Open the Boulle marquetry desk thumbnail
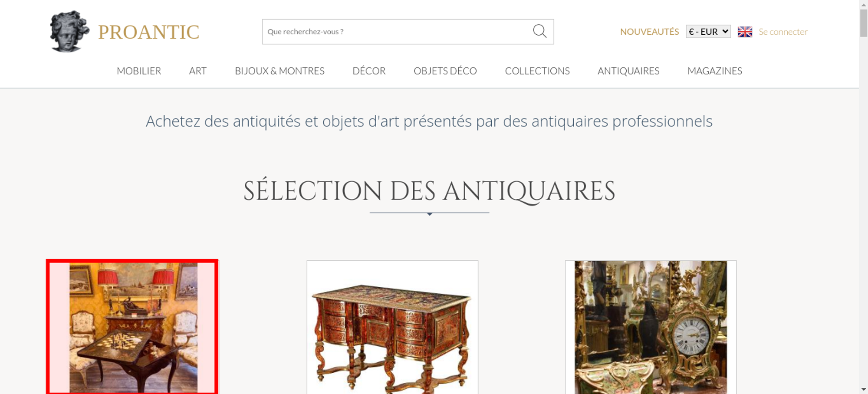The height and width of the screenshot is (394, 868). [392, 327]
